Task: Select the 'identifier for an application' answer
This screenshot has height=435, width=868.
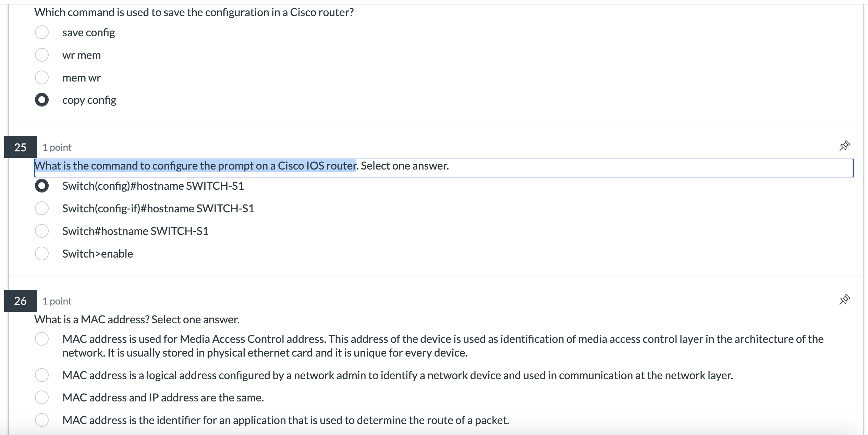Action: (x=41, y=420)
